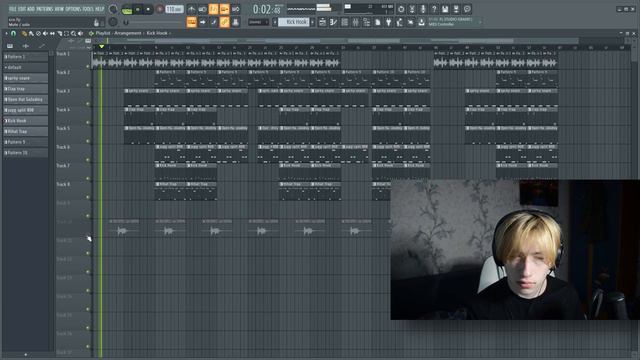Open the playlist options menu arrow
This screenshot has height=360, width=640.
[x=6, y=33]
